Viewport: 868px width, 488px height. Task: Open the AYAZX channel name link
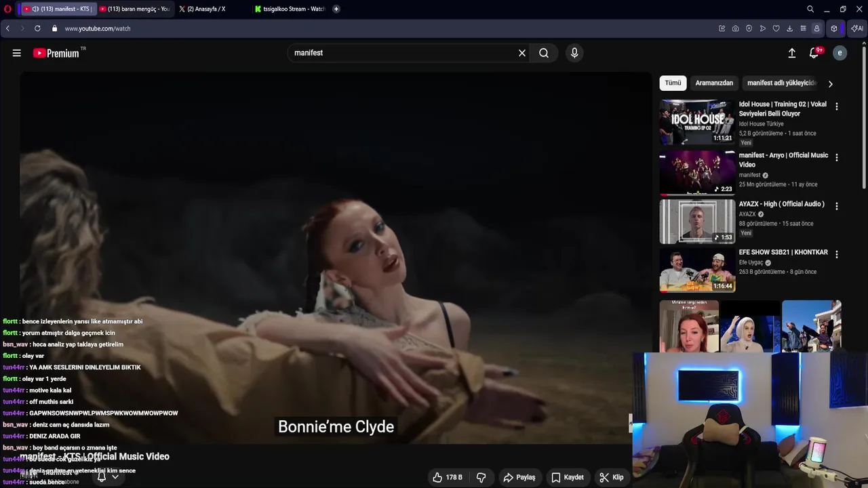747,214
